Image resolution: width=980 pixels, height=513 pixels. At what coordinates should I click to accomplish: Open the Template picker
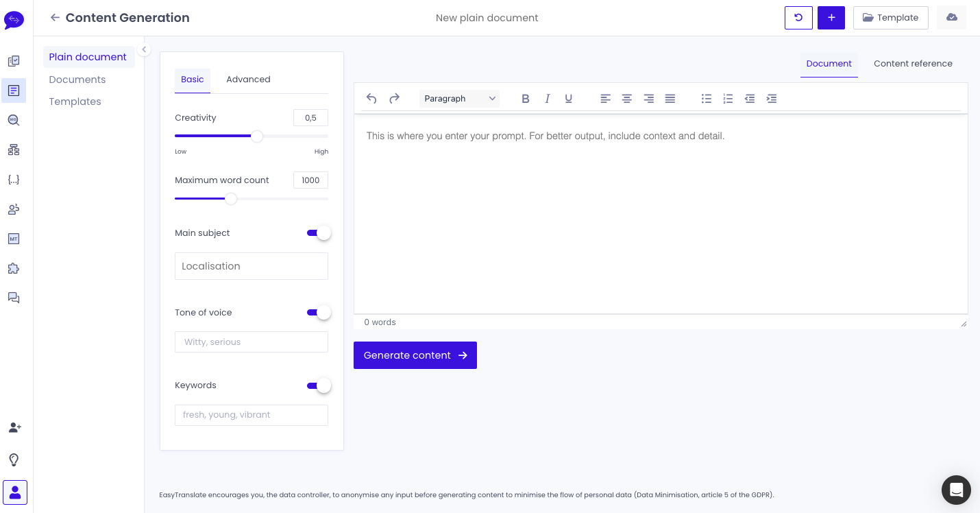coord(890,18)
